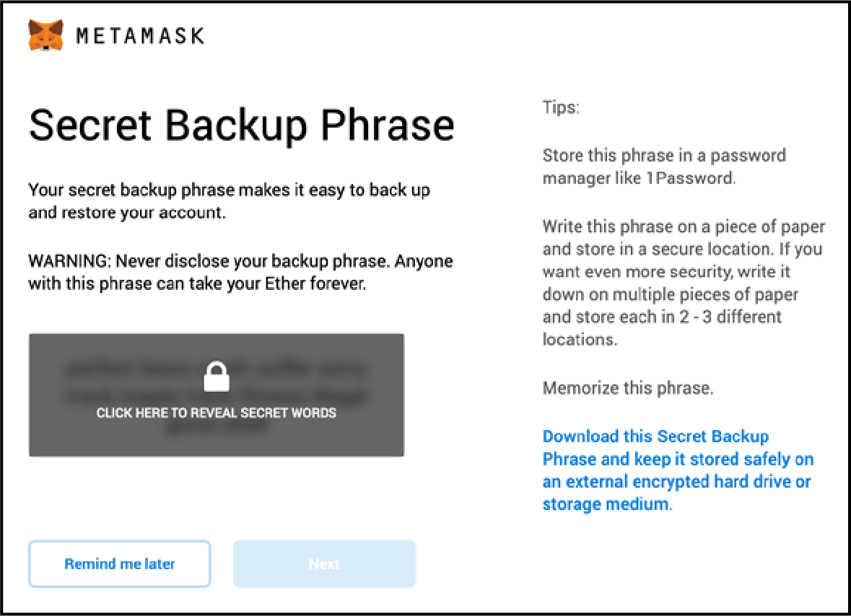Click the Secret Backup Phrase heading

click(x=242, y=126)
